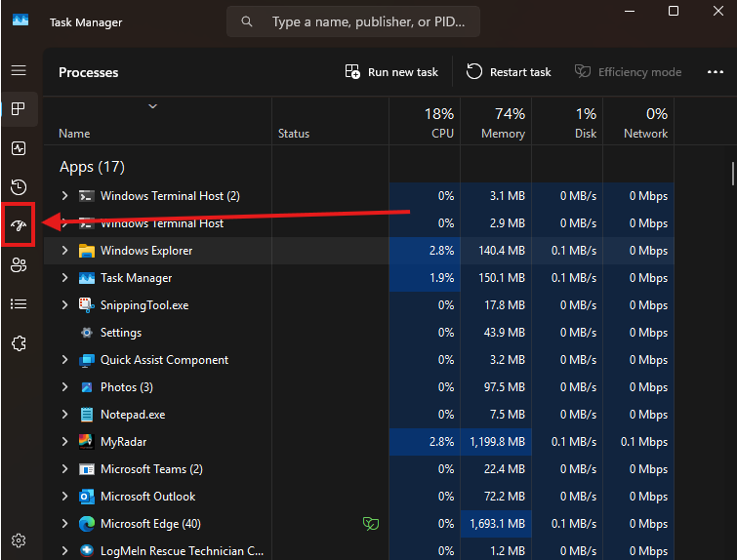This screenshot has width=737, height=560.
Task: Click the Windows Explorer folder icon
Action: coord(87,251)
